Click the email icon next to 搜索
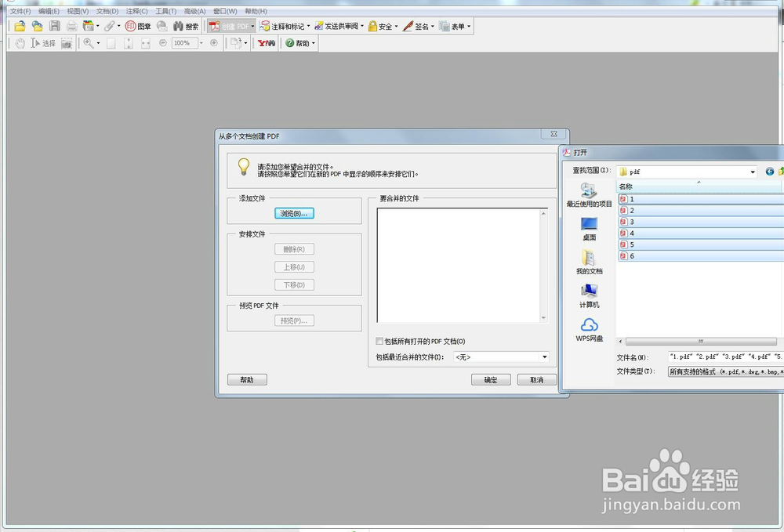The image size is (784, 532). pos(162,27)
